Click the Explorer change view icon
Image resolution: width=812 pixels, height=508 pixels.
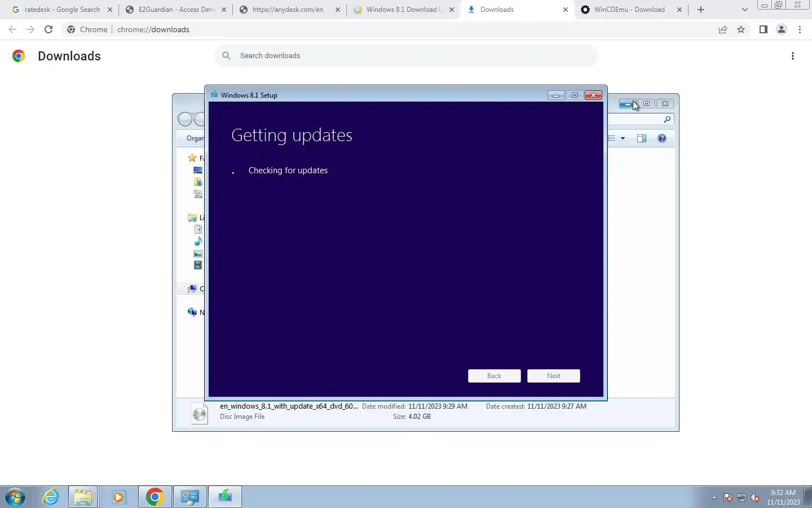pyautogui.click(x=612, y=138)
